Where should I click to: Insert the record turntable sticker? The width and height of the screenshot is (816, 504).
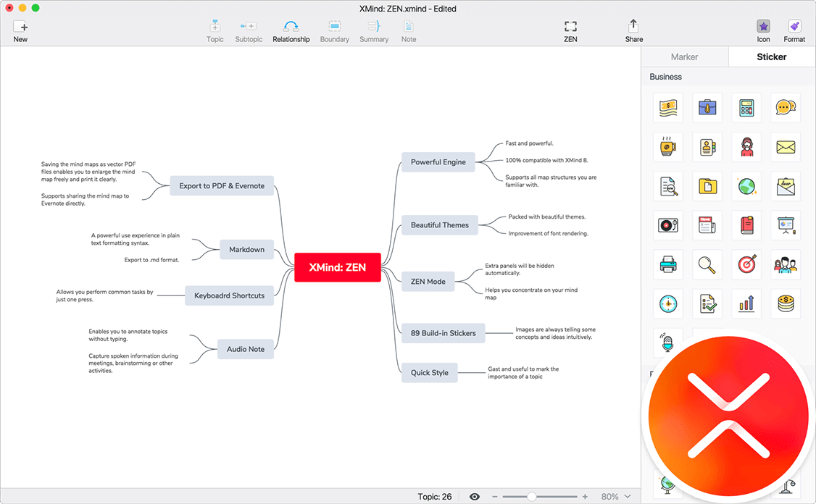[668, 224]
